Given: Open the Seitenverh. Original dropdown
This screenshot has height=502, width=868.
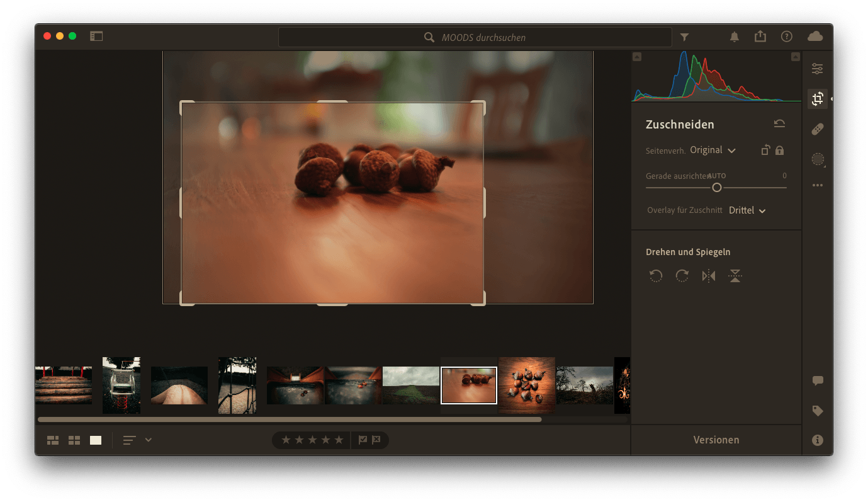Looking at the screenshot, I should click(713, 151).
